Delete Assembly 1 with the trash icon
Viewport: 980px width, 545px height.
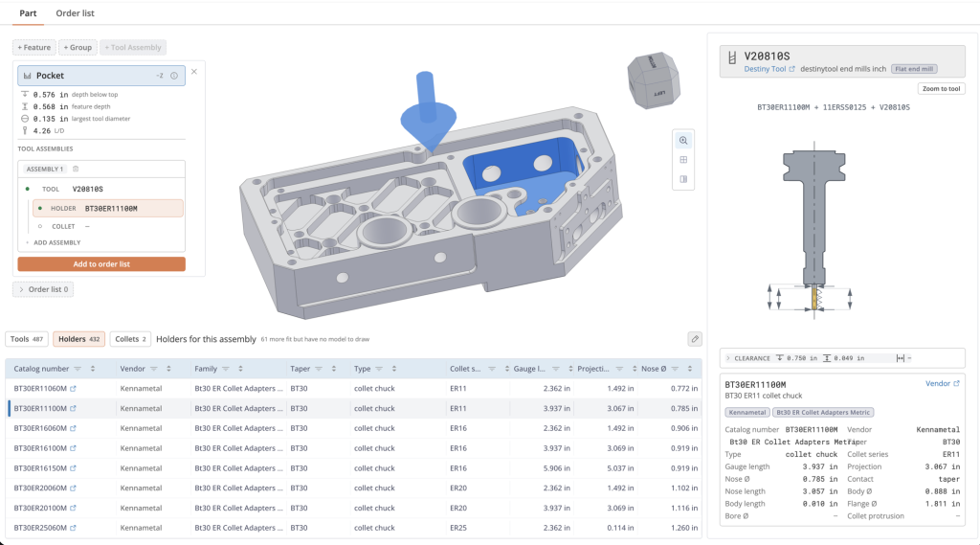click(x=76, y=169)
